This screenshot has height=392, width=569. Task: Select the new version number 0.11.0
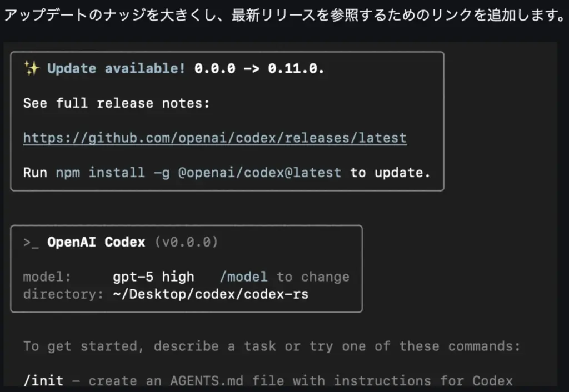296,69
